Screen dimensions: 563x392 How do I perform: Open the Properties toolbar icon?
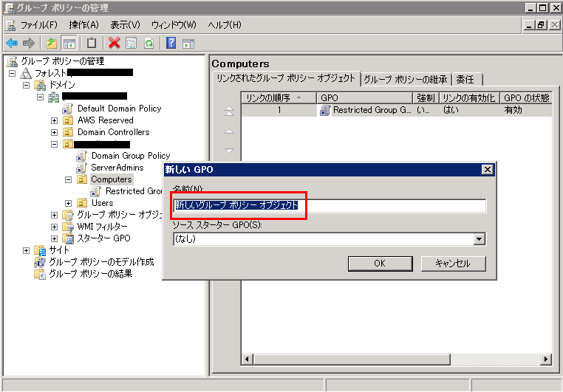point(131,44)
